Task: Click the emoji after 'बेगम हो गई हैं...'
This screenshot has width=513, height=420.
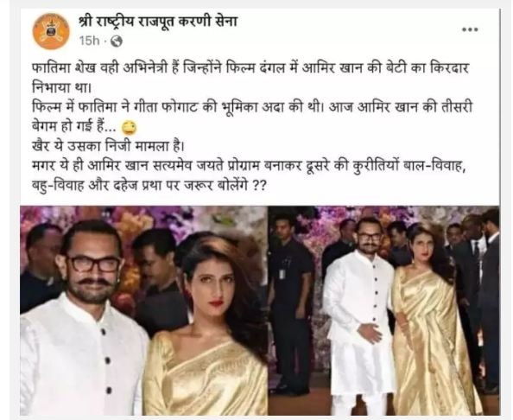Action: [130, 127]
